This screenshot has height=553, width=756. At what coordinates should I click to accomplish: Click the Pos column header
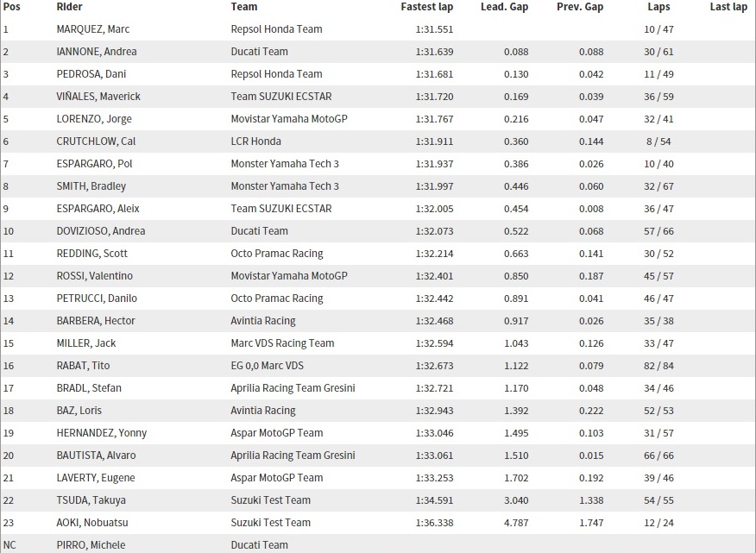[x=11, y=7]
